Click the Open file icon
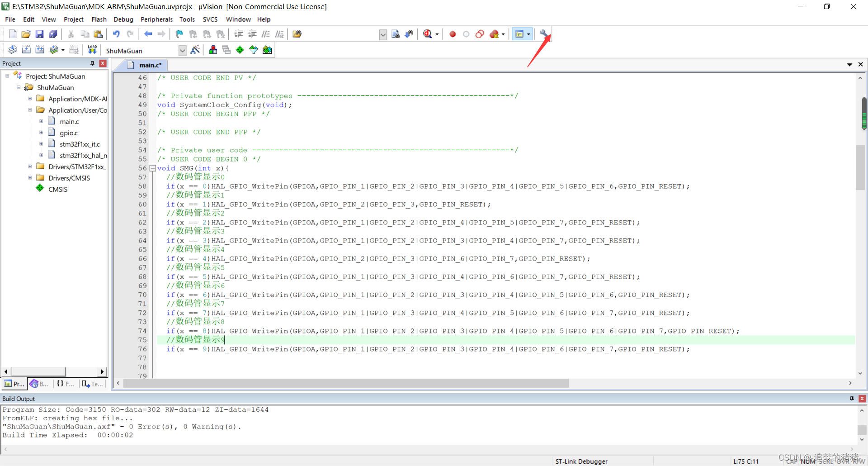Image resolution: width=868 pixels, height=466 pixels. pyautogui.click(x=26, y=34)
